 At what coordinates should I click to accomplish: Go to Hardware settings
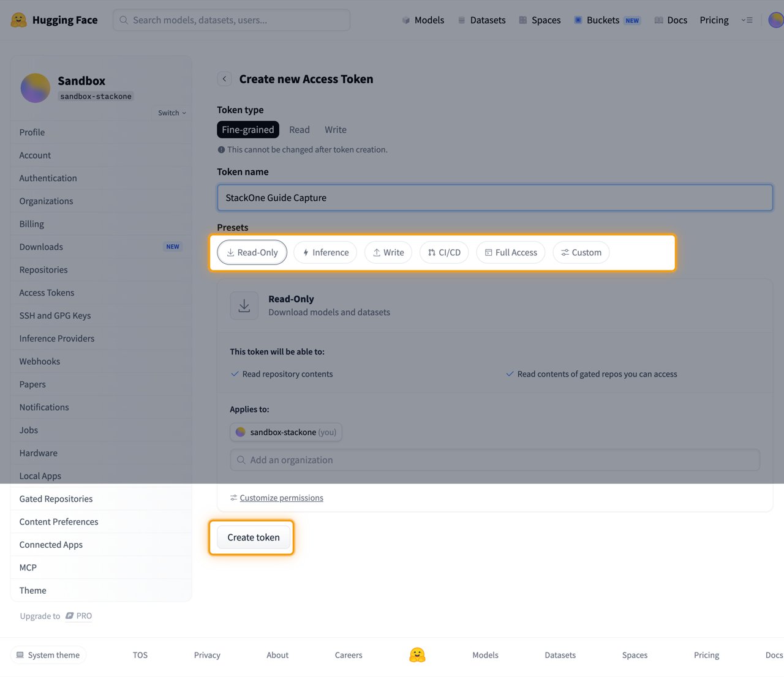101,453
